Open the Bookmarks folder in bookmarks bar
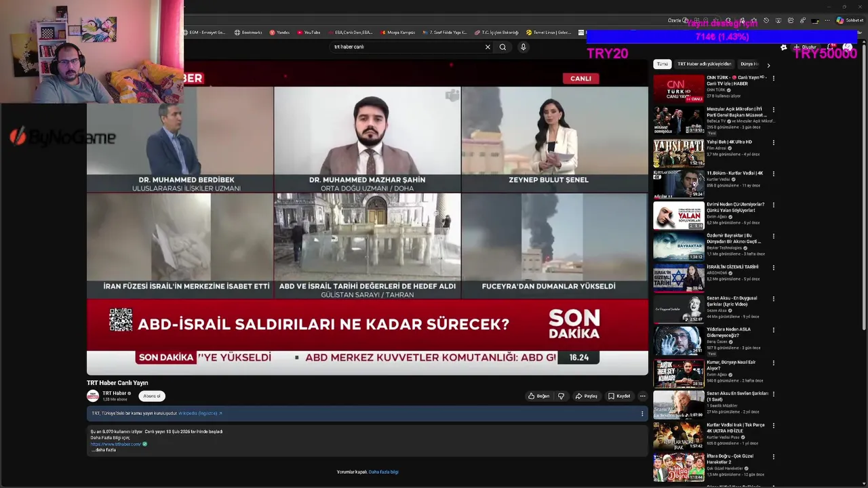This screenshot has height=488, width=868. click(248, 33)
